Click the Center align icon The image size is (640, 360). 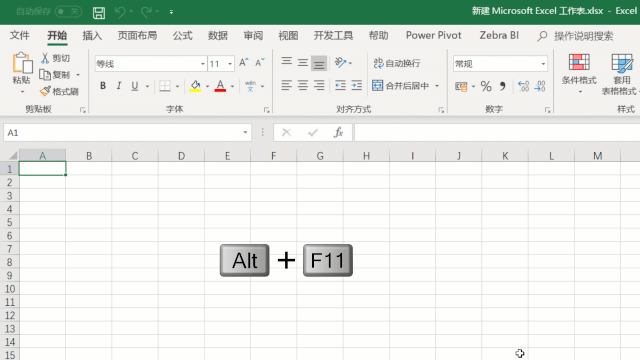[x=303, y=86]
